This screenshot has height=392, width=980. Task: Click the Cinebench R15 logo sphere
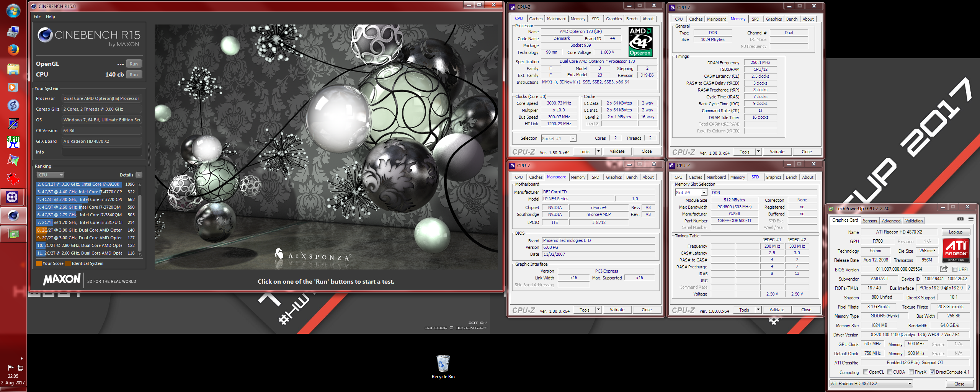pyautogui.click(x=45, y=35)
